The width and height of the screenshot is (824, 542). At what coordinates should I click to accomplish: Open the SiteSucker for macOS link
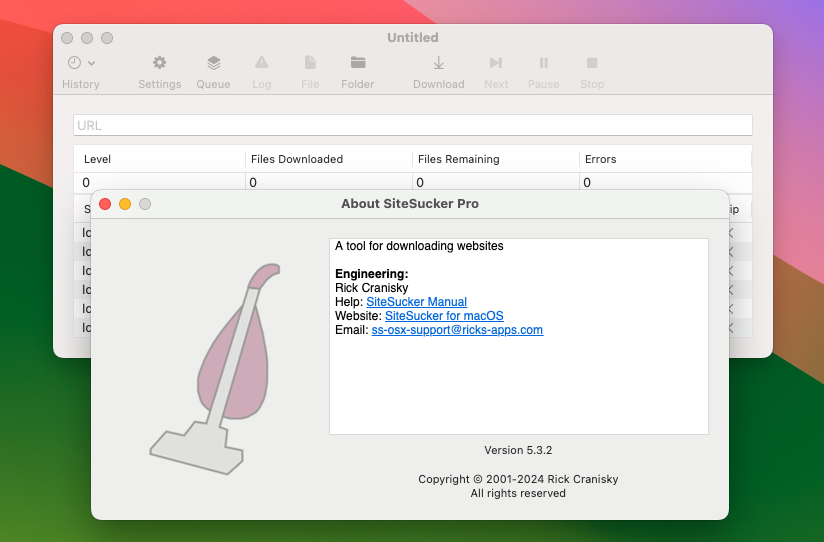444,316
